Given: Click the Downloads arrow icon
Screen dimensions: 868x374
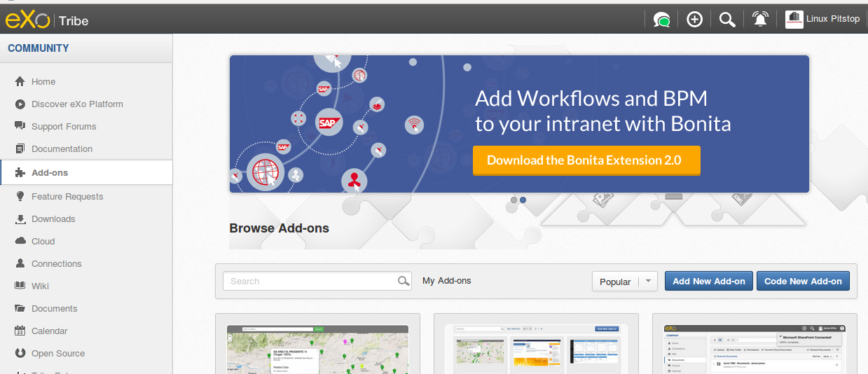Looking at the screenshot, I should click(x=20, y=219).
